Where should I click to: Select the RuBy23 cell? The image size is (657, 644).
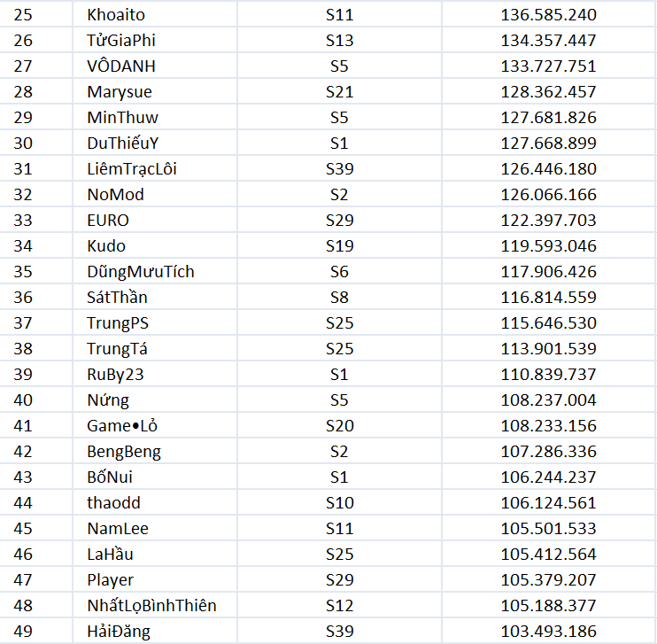click(x=155, y=374)
